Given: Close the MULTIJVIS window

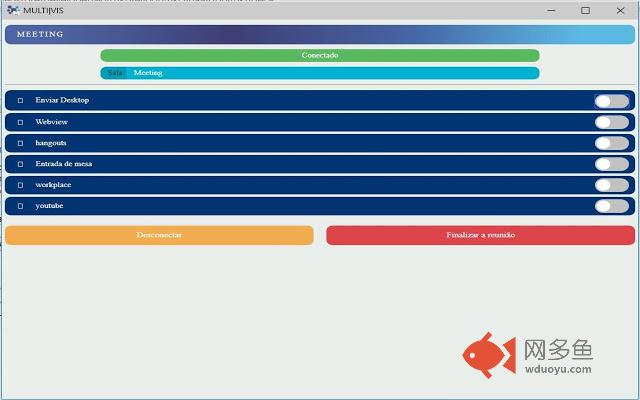Looking at the screenshot, I should click(x=620, y=11).
